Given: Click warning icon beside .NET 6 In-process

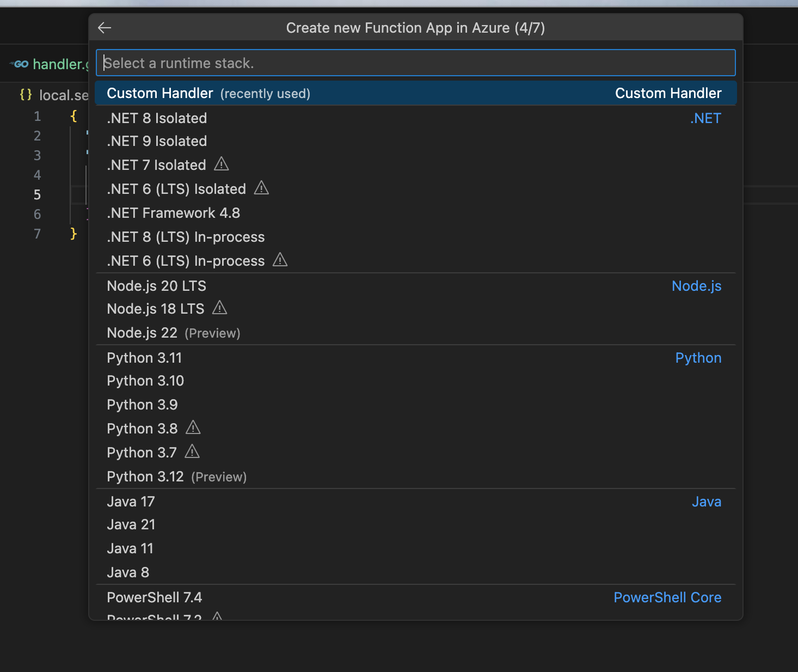Looking at the screenshot, I should (280, 260).
